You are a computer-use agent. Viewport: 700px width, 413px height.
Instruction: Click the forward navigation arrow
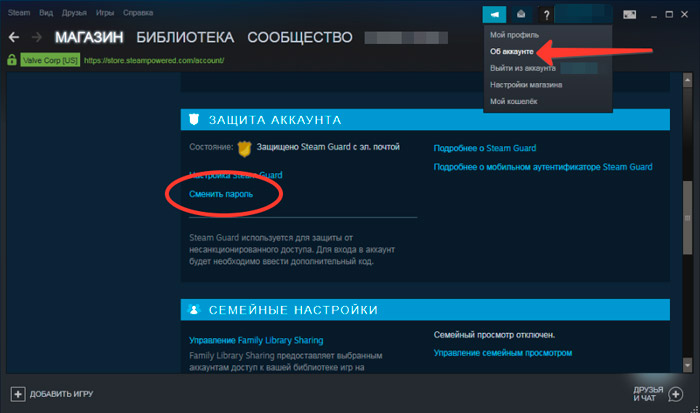pos(37,37)
